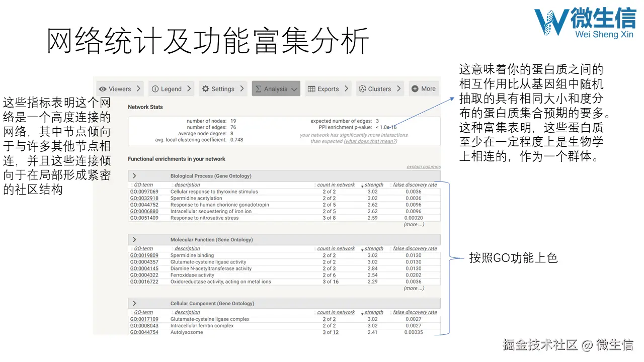The height and width of the screenshot is (362, 644).
Task: Toggle sorting on the count in network column
Action: pos(336,185)
